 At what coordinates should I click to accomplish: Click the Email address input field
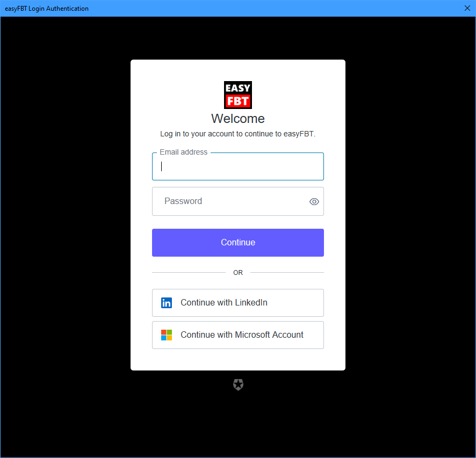237,166
